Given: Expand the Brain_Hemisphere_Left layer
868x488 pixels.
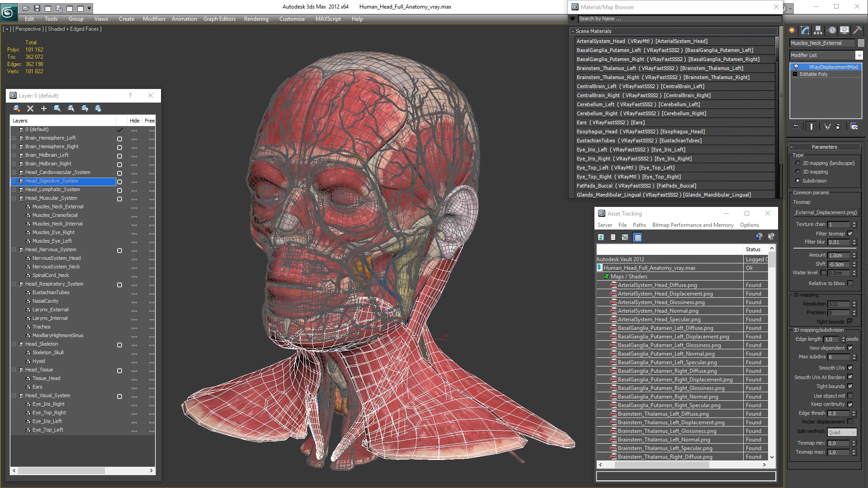Looking at the screenshot, I should point(14,138).
